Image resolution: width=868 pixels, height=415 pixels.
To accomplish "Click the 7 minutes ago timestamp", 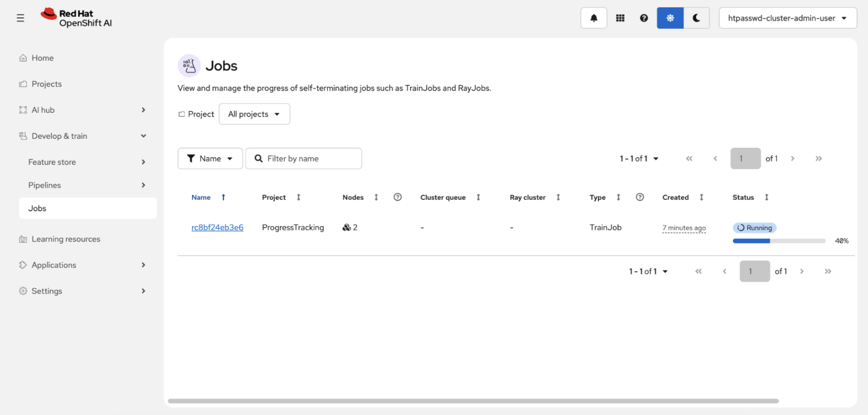I will pyautogui.click(x=684, y=228).
